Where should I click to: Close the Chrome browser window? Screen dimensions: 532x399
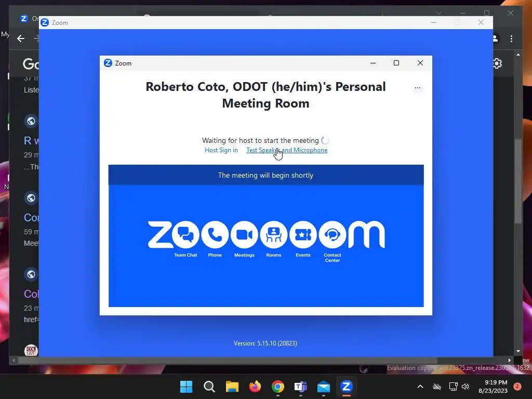pyautogui.click(x=511, y=13)
